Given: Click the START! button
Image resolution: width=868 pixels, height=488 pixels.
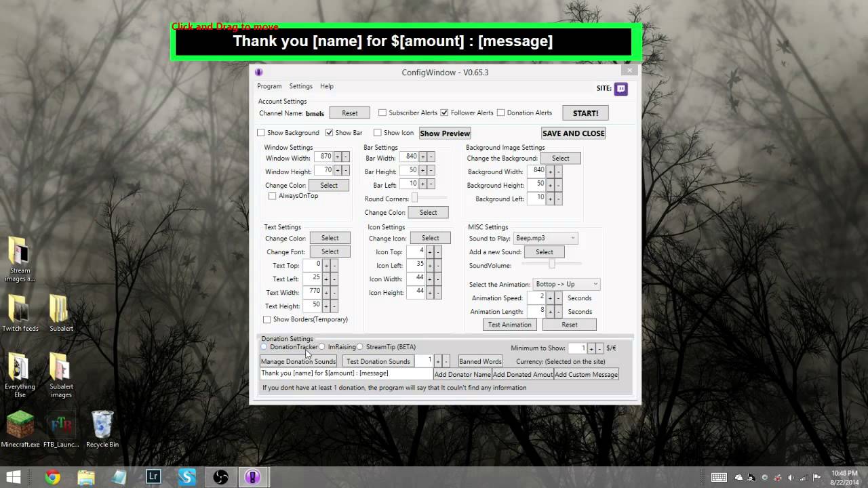Looking at the screenshot, I should 585,113.
